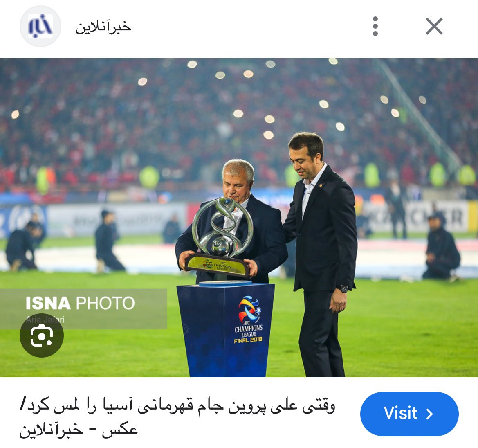Click the gold AFC plaque on trophy base

[218, 266]
